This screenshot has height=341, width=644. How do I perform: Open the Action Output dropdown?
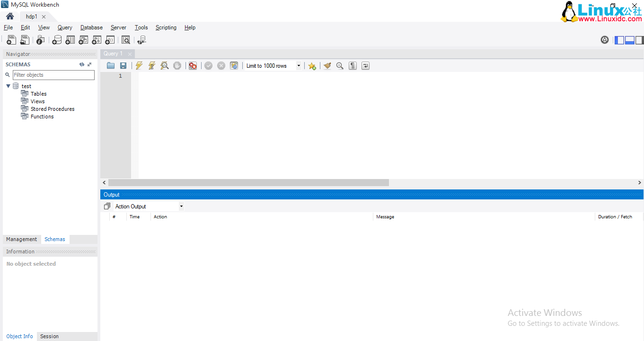(181, 206)
